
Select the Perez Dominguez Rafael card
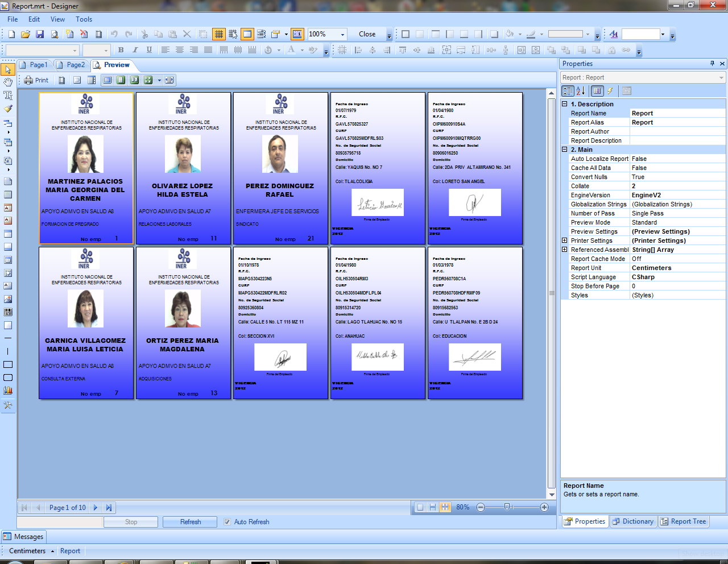(281, 168)
